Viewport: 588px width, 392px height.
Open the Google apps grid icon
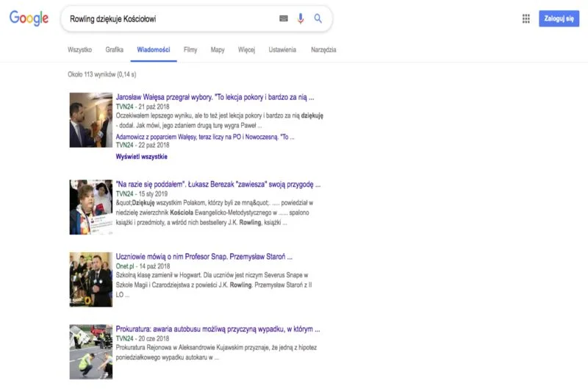tap(526, 19)
